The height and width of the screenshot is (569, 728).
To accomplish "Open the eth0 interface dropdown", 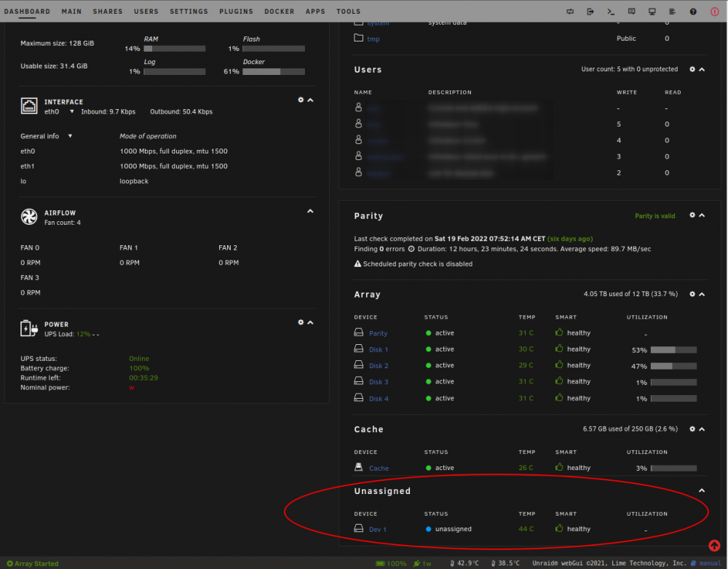I will [71, 111].
